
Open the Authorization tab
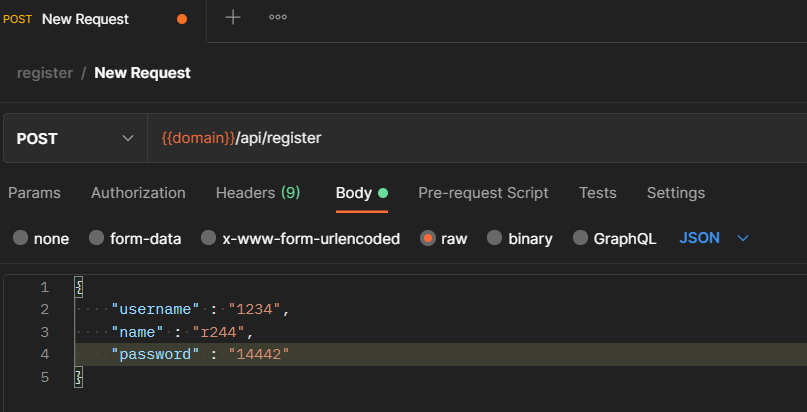[138, 193]
